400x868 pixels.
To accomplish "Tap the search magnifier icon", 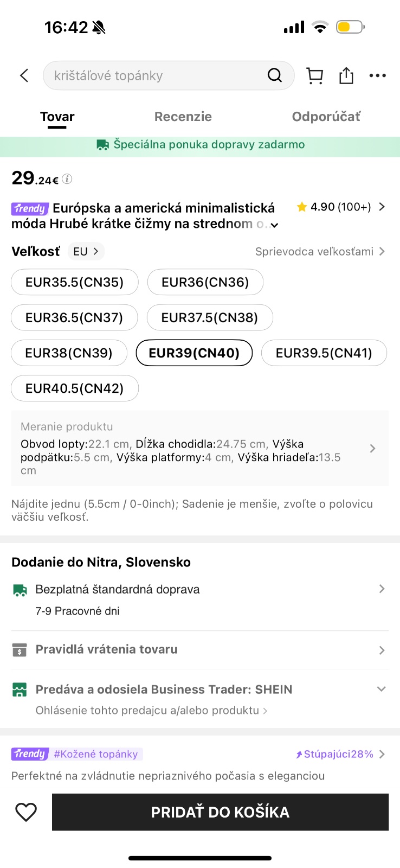I will (275, 75).
